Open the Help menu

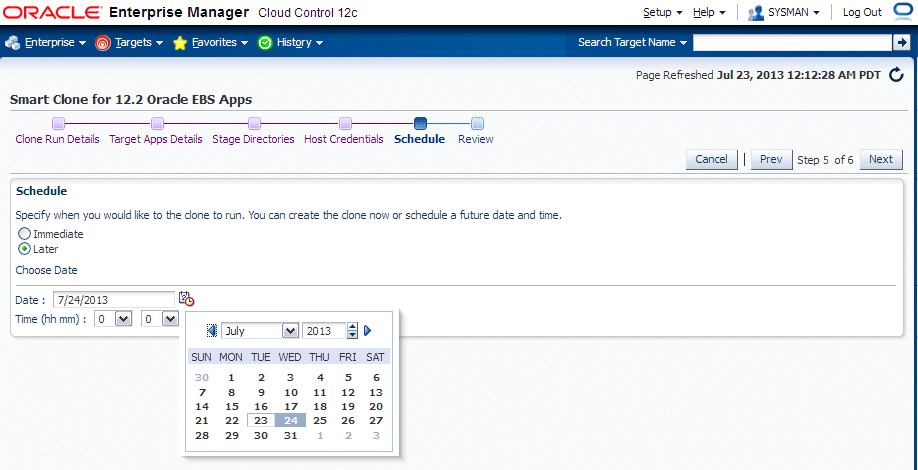tap(709, 12)
